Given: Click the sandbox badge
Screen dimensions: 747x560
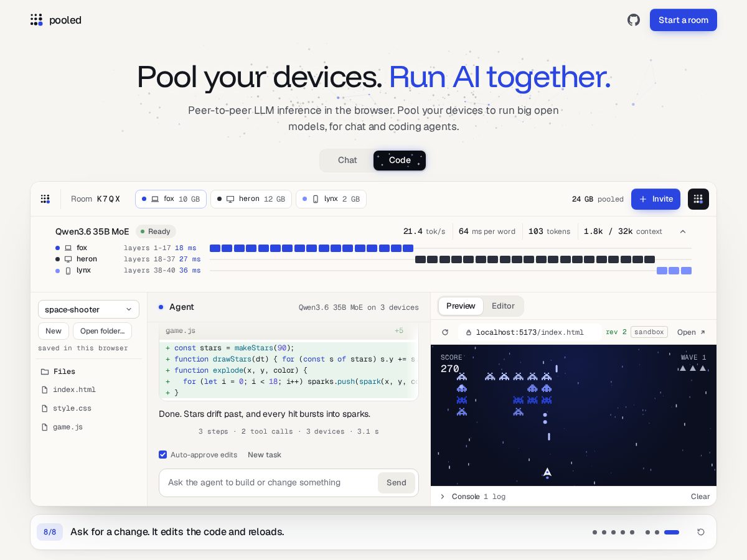Looking at the screenshot, I should coord(649,332).
